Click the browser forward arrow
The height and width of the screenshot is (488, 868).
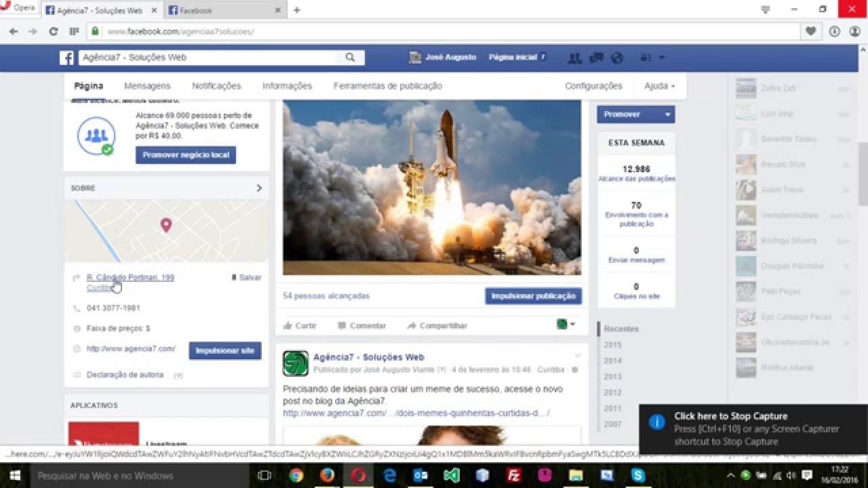coord(33,31)
